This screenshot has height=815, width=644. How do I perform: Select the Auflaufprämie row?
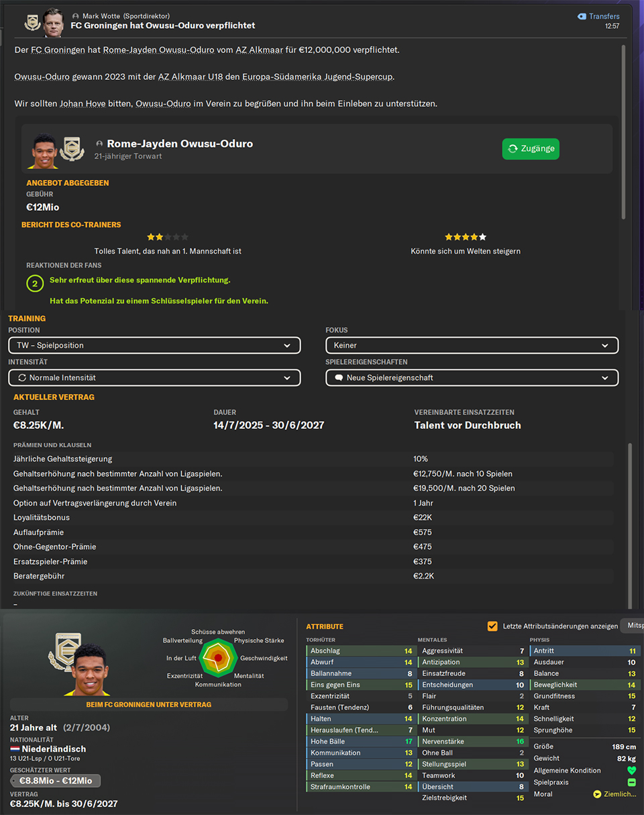[x=313, y=532]
